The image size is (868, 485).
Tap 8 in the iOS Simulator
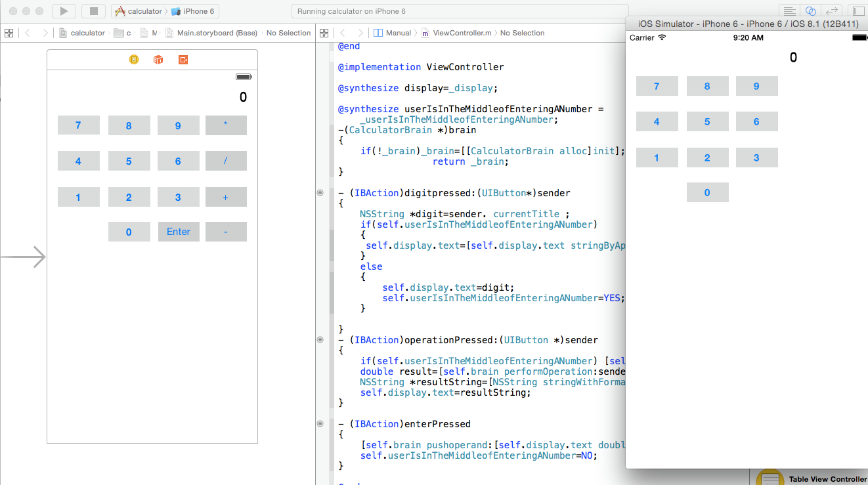click(707, 86)
